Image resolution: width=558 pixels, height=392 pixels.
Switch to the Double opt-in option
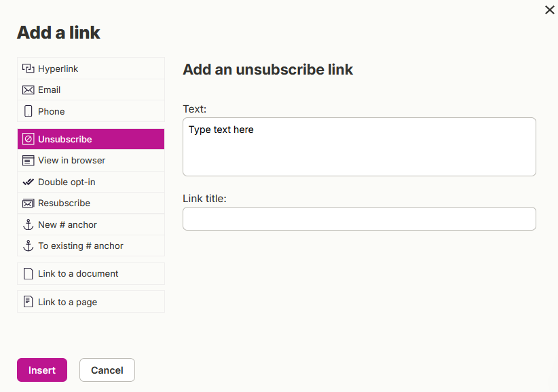[x=91, y=182]
